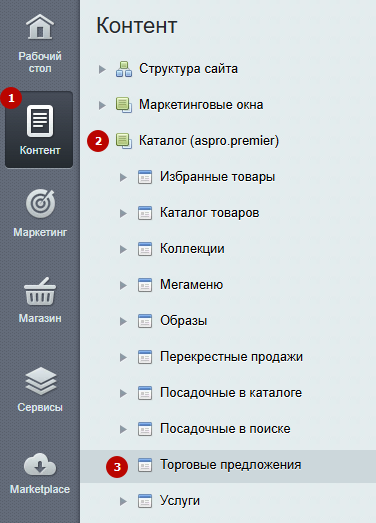
Task: Open Образы infoblock
Action: click(183, 321)
